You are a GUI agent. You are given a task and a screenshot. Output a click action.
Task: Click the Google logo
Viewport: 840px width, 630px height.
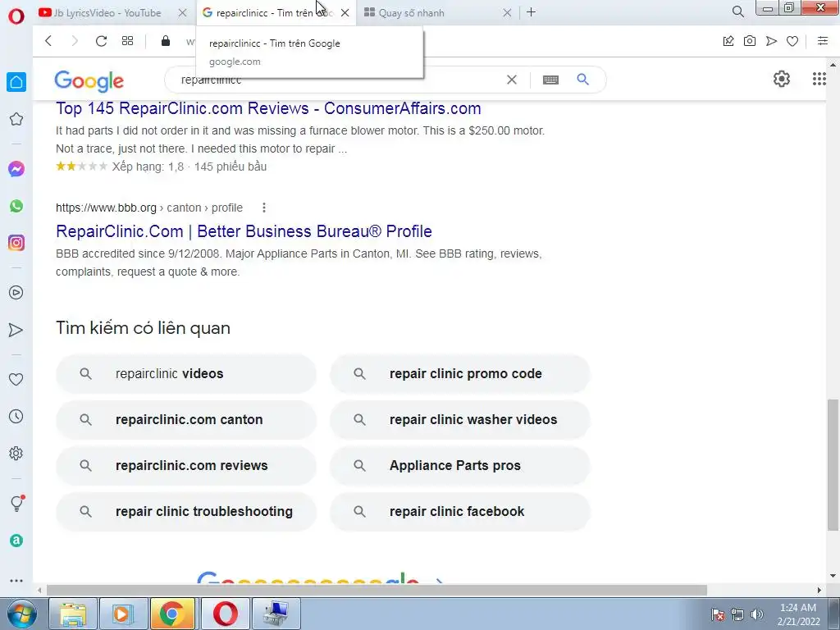pos(89,81)
